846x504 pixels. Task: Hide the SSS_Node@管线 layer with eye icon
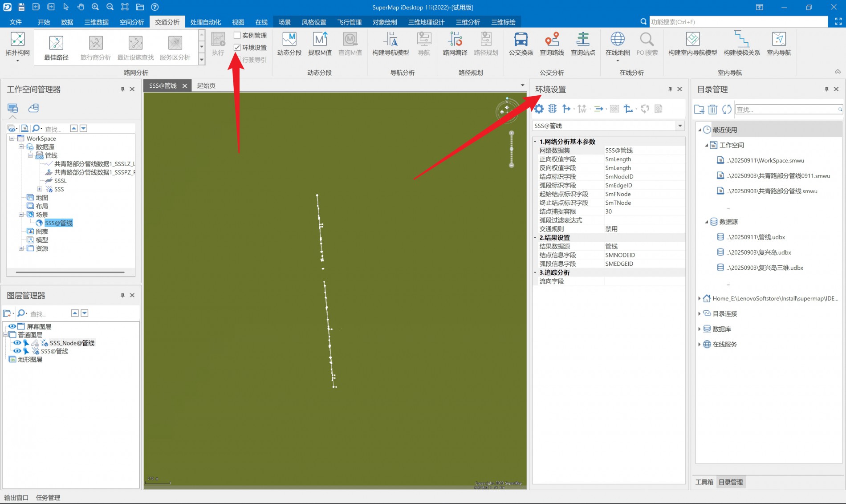point(17,343)
